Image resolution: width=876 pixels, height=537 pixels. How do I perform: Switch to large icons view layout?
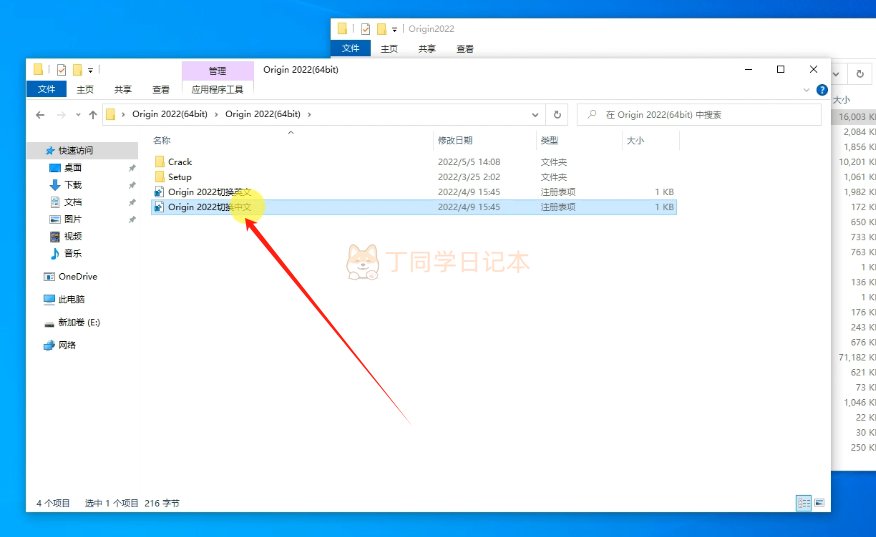pos(820,503)
